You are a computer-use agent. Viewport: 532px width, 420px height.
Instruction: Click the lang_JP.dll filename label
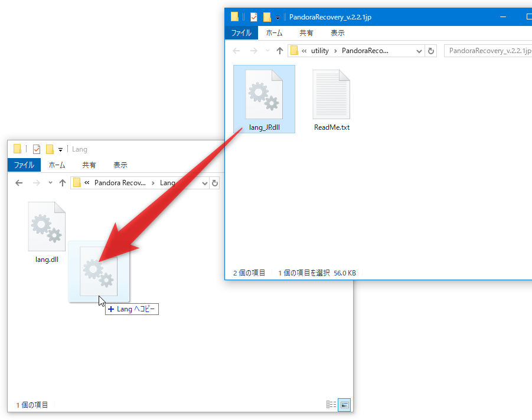pyautogui.click(x=265, y=127)
